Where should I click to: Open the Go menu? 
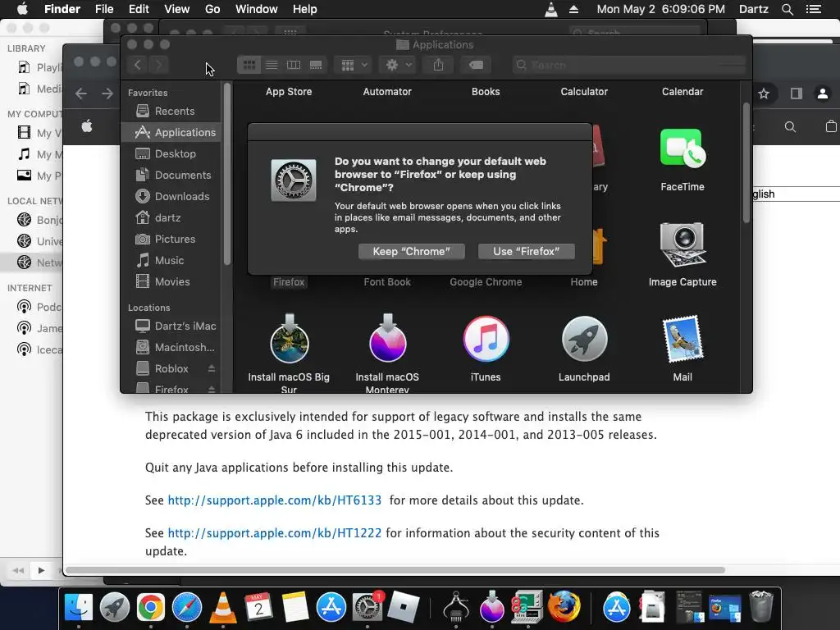coord(212,9)
